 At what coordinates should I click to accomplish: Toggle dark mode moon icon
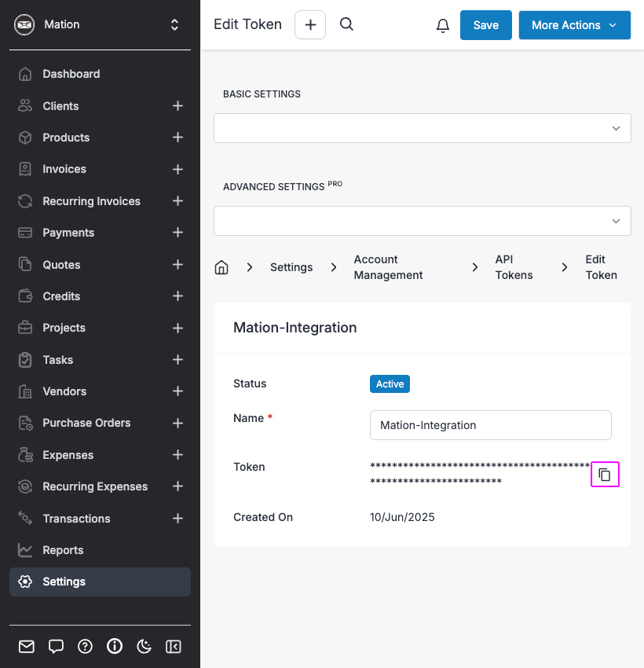(x=144, y=647)
